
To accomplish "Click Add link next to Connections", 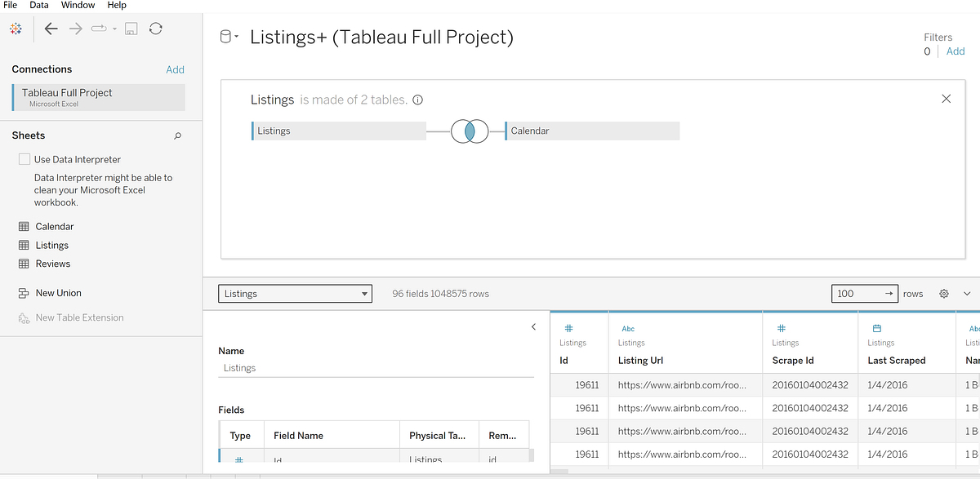I will click(175, 69).
